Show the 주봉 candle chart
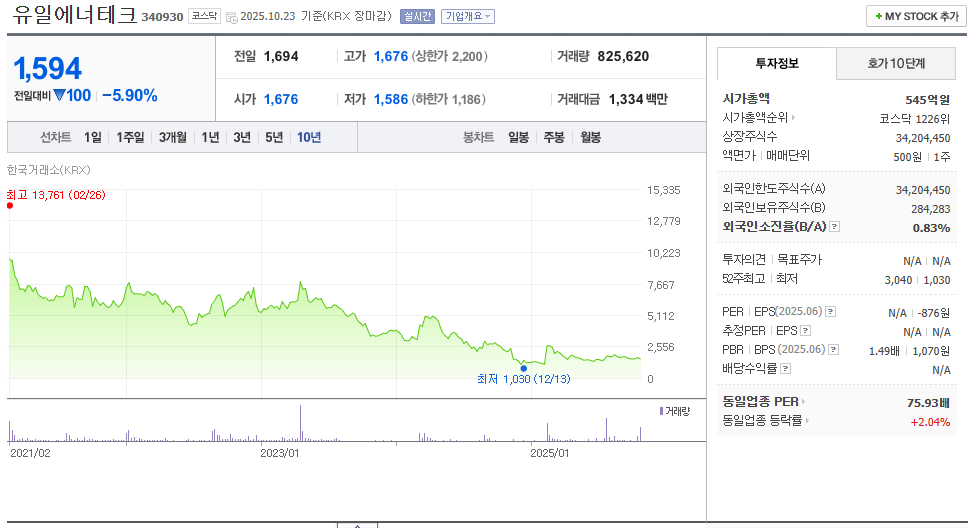Screen dimensions: 970x528 pos(554,137)
